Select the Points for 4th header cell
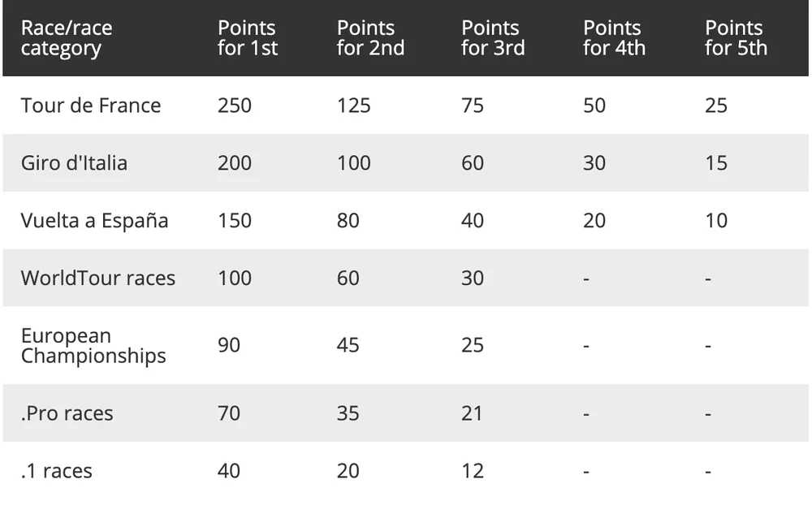The image size is (812, 514). click(x=614, y=38)
